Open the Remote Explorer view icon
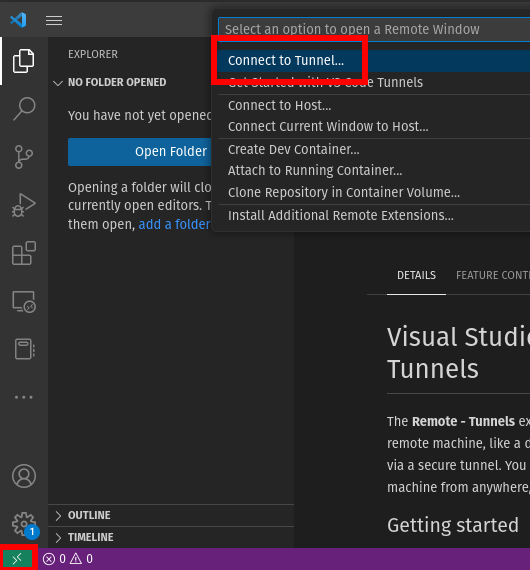Screen dimensions: 530x570 pos(24,301)
